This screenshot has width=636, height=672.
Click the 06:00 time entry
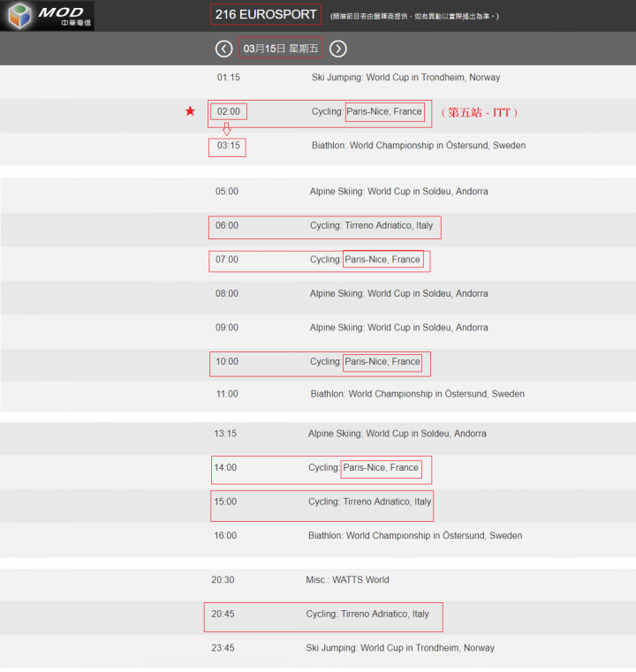point(227,225)
